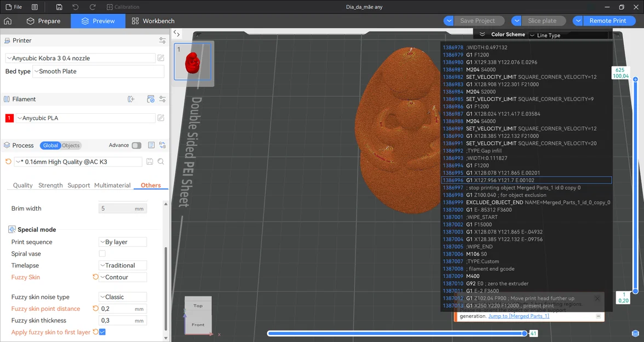Collapse the sidebar with the arrows icon
This screenshot has height=342, width=644.
[176, 33]
